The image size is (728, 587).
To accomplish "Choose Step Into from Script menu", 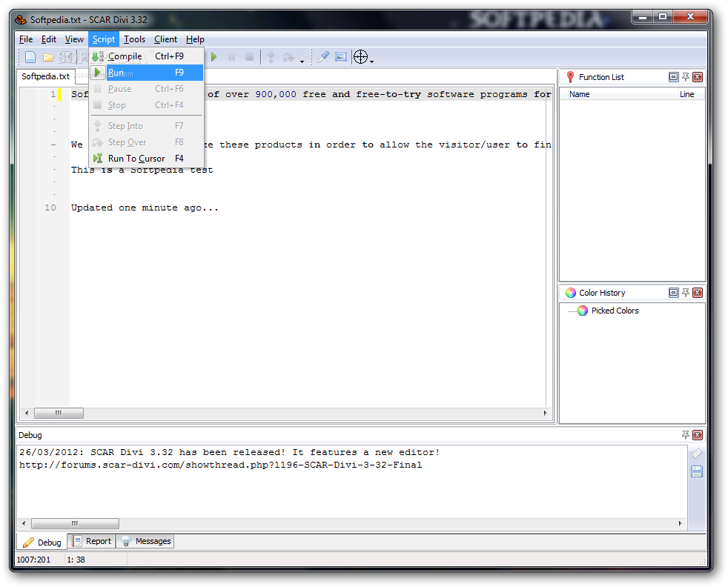I will point(147,126).
